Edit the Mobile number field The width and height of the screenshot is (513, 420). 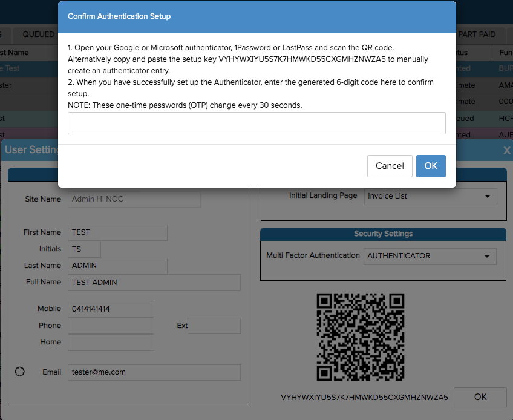click(x=111, y=309)
